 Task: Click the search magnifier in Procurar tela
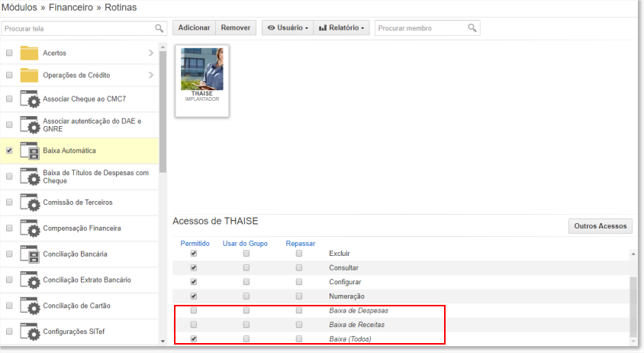pos(159,28)
